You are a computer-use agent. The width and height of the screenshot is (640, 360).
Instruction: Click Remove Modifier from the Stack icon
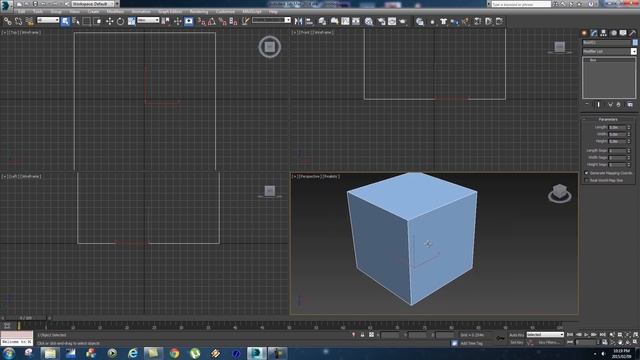pos(618,104)
